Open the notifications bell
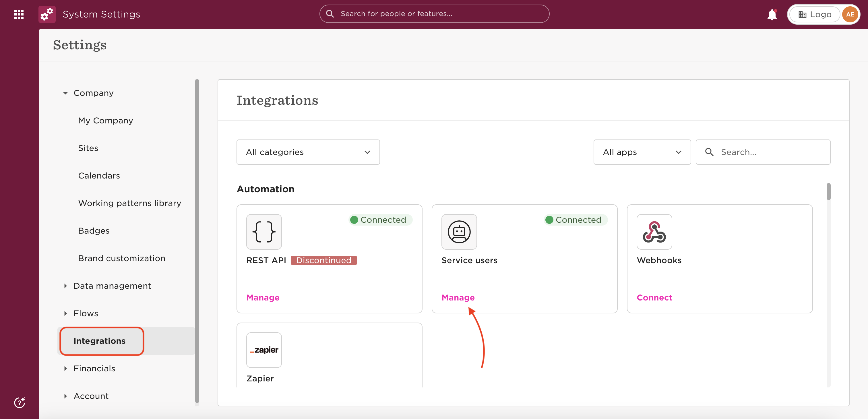Viewport: 868px width, 419px height. [772, 14]
